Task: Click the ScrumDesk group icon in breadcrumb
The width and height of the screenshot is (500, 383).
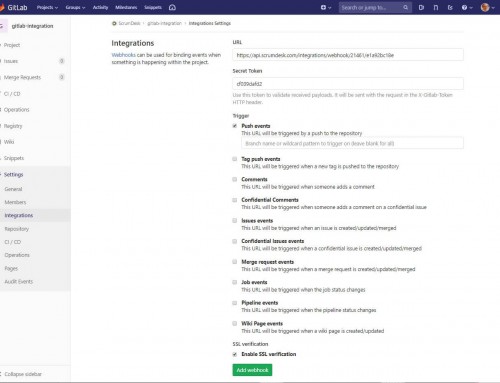Action: point(114,23)
